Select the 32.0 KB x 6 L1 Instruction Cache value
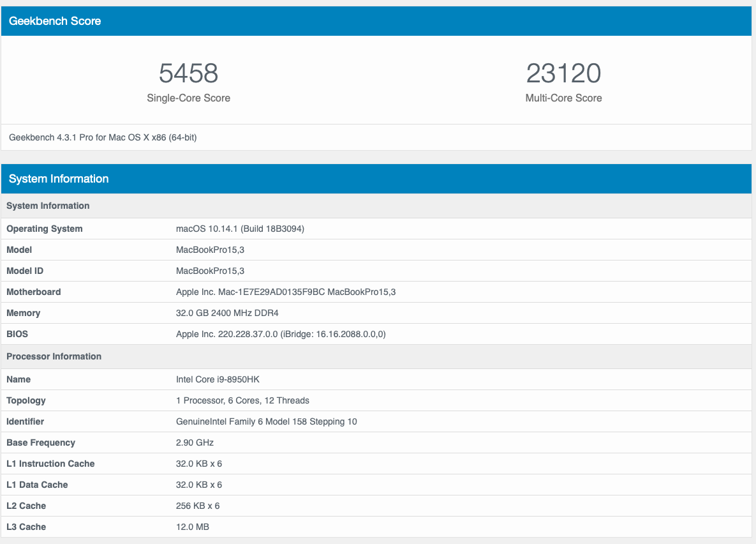Viewport: 756px width, 544px height. pyautogui.click(x=199, y=464)
